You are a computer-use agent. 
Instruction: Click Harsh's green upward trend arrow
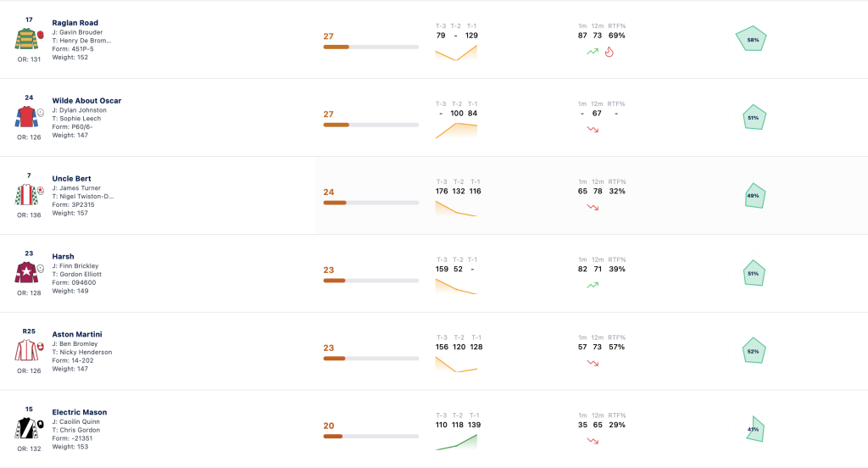(x=593, y=285)
